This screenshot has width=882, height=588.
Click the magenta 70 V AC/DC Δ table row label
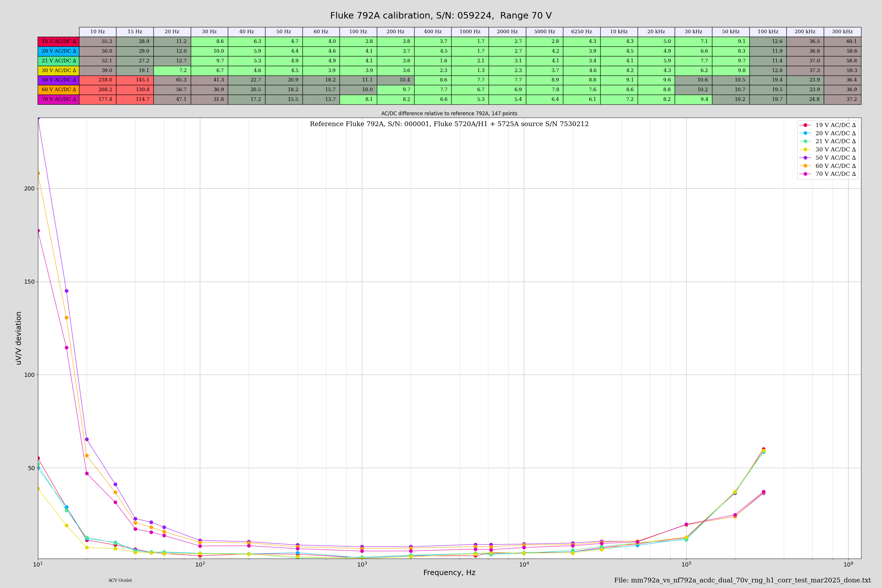59,99
